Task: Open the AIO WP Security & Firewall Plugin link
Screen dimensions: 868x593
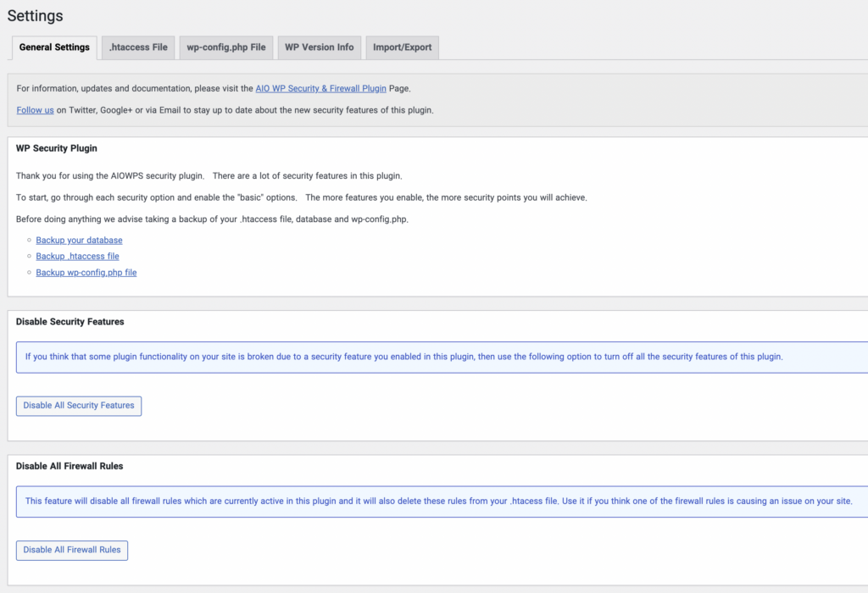Action: tap(321, 88)
